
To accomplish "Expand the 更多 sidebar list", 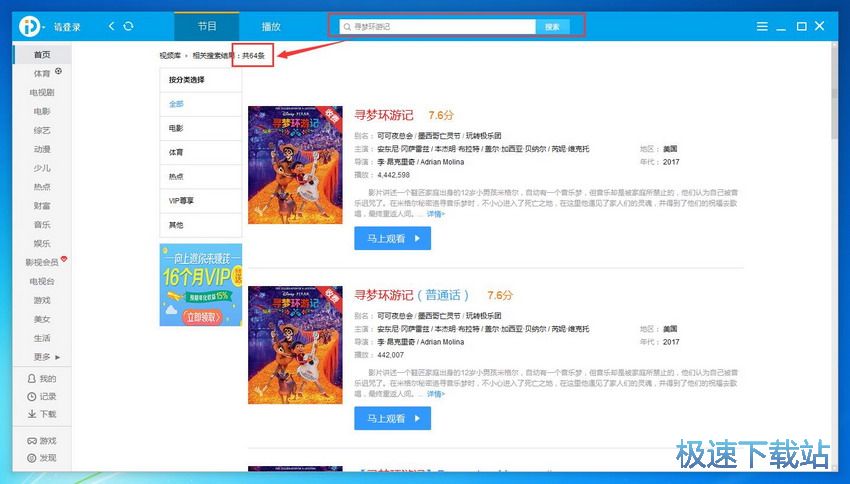I will 47,357.
